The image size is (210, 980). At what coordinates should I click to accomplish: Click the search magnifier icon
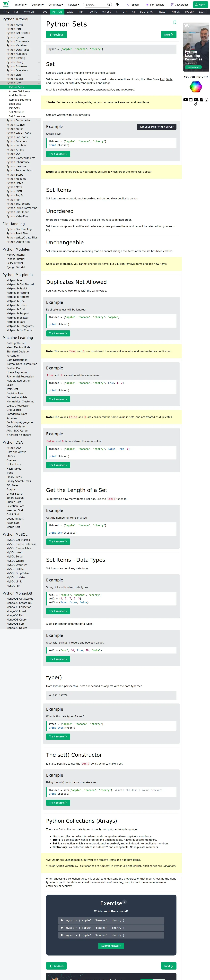coord(109,5)
